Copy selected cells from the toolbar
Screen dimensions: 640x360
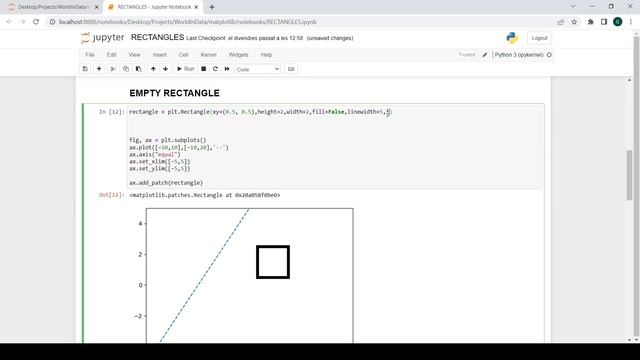point(126,69)
